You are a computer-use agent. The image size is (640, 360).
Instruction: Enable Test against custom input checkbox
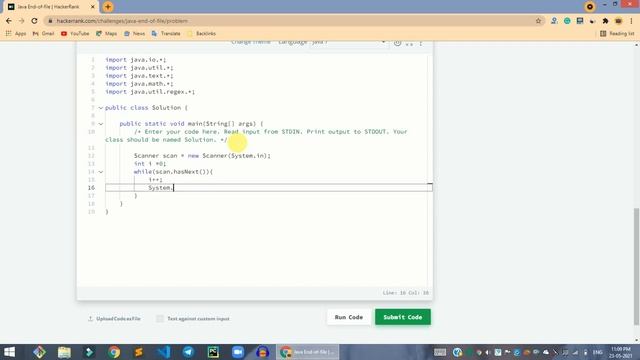(x=160, y=319)
